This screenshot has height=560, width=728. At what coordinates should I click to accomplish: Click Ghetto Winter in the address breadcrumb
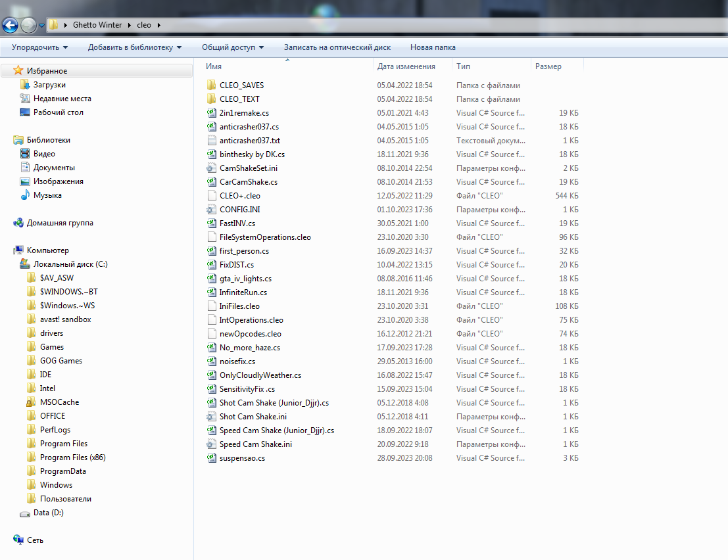click(x=95, y=25)
